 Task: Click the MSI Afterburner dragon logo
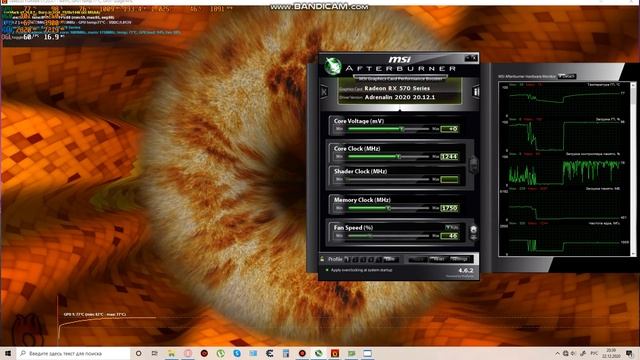333,66
